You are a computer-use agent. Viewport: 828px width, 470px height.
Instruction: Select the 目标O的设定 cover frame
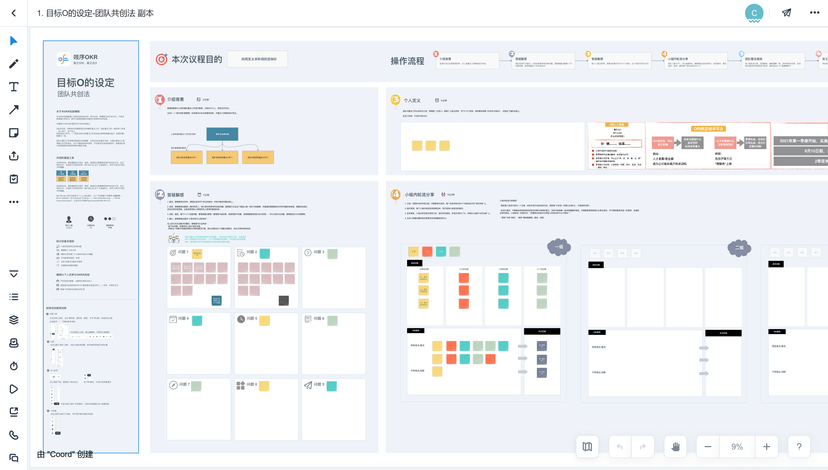click(91, 247)
